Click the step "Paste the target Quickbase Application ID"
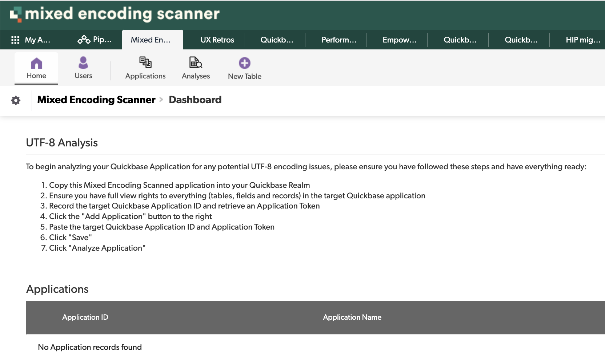This screenshot has width=605, height=364. [x=162, y=227]
